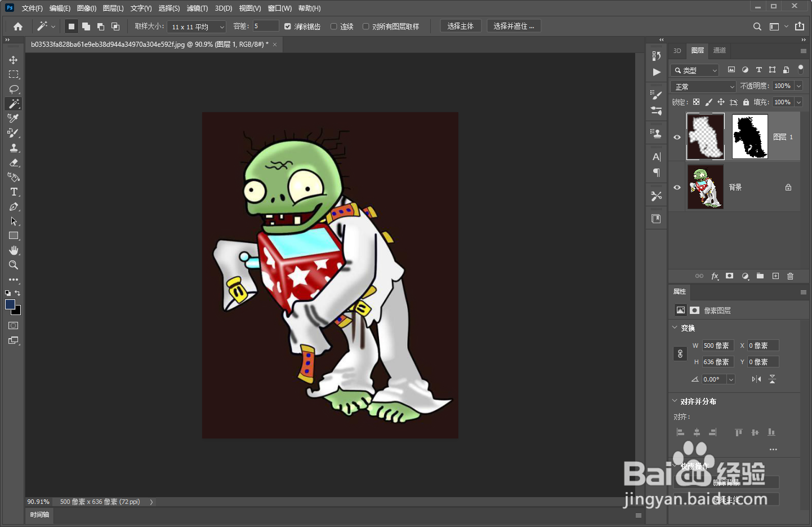Select the Eraser tool

14,162
